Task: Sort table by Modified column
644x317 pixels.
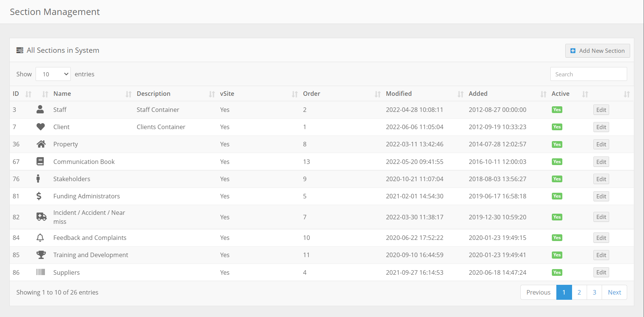Action: coord(424,94)
